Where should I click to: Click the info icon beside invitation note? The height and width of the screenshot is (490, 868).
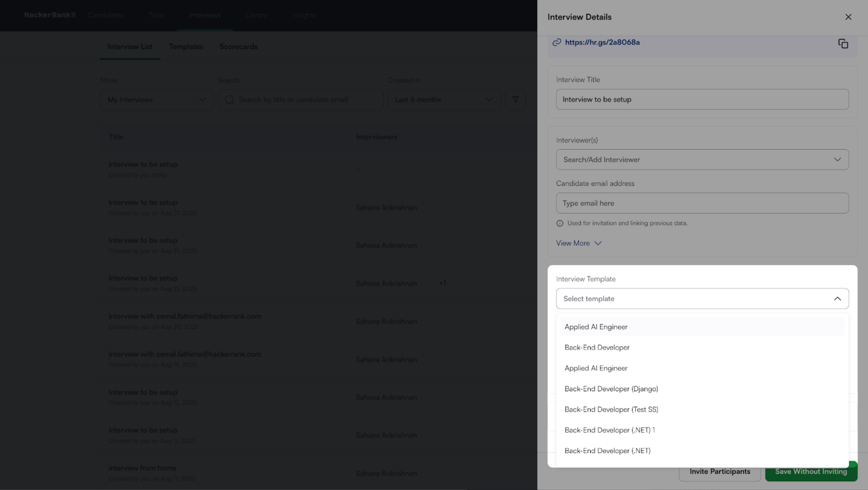560,223
